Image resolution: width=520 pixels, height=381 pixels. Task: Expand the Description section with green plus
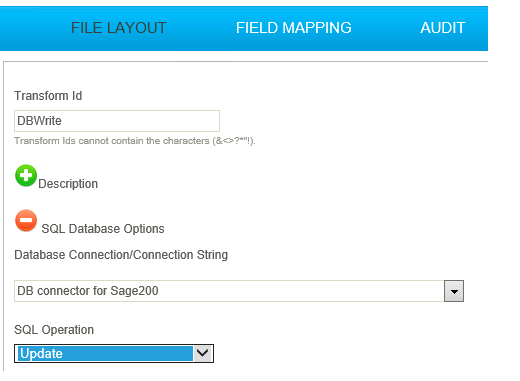coord(26,175)
